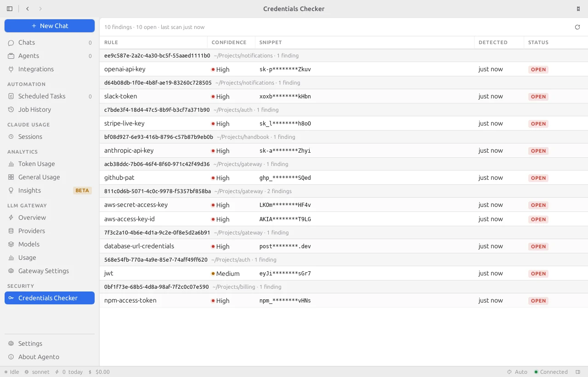Image resolution: width=588 pixels, height=377 pixels.
Task: Click the layout icon in status bar
Action: click(577, 372)
